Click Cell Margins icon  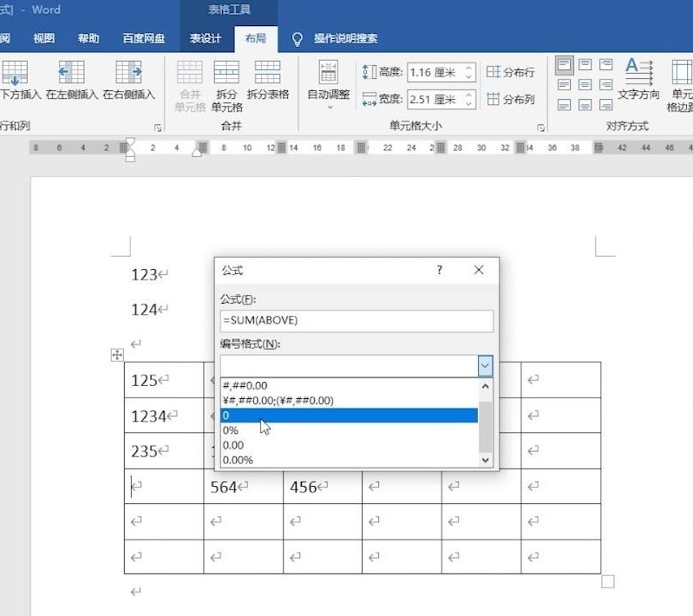(682, 72)
